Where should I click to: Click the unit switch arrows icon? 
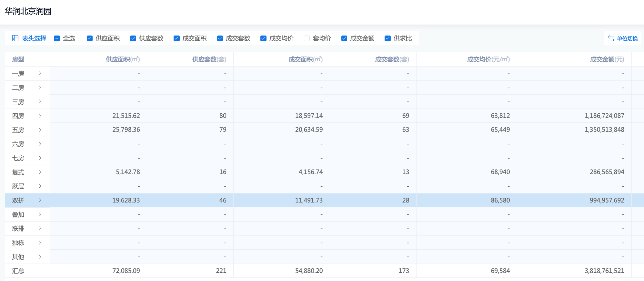pyautogui.click(x=611, y=38)
